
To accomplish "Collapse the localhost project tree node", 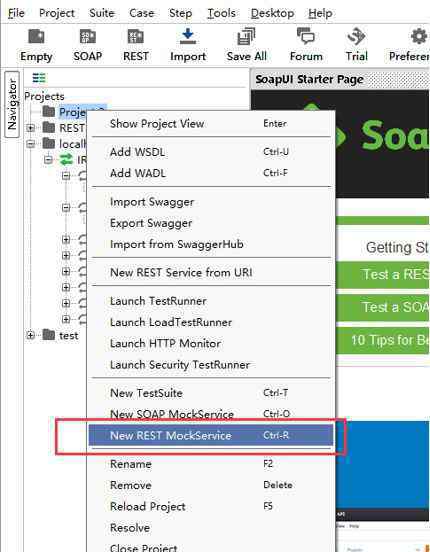I will pos(31,144).
